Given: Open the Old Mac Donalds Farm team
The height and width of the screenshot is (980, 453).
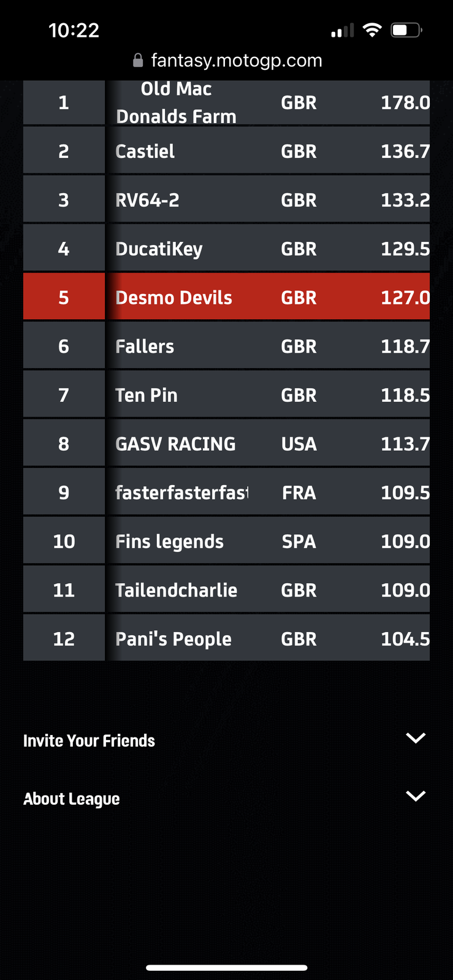Looking at the screenshot, I should tap(226, 102).
